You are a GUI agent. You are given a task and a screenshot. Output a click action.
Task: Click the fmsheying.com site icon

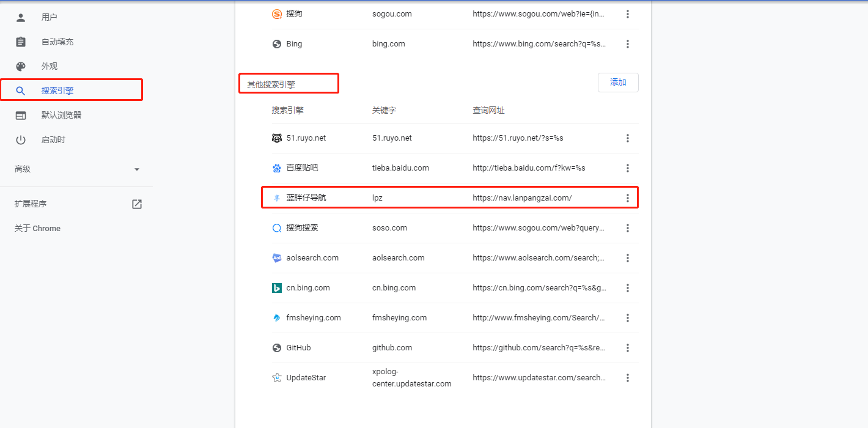(x=277, y=317)
